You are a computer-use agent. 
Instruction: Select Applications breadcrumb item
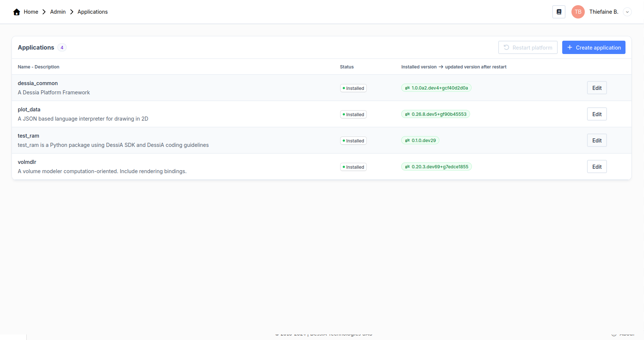point(93,12)
